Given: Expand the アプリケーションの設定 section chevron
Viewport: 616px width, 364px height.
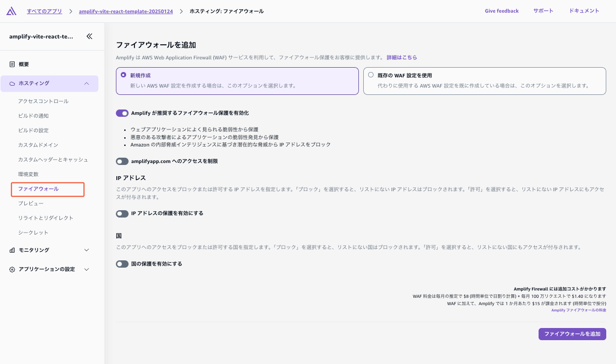Looking at the screenshot, I should pos(87,269).
